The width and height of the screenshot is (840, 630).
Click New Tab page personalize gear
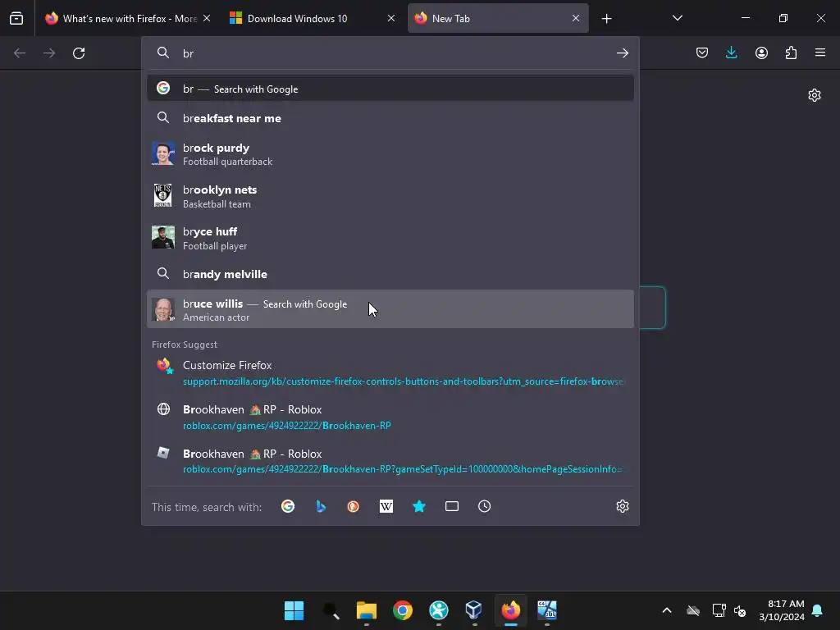[x=815, y=95]
